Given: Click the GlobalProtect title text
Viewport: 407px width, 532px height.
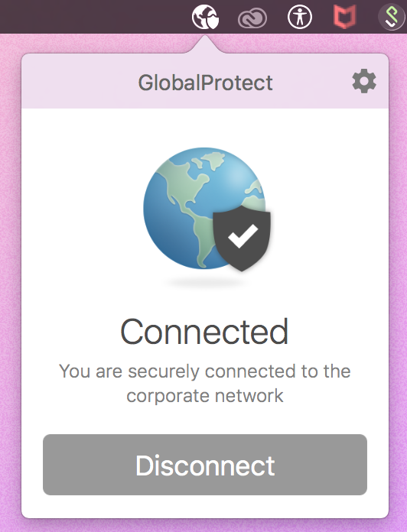Looking at the screenshot, I should (205, 83).
